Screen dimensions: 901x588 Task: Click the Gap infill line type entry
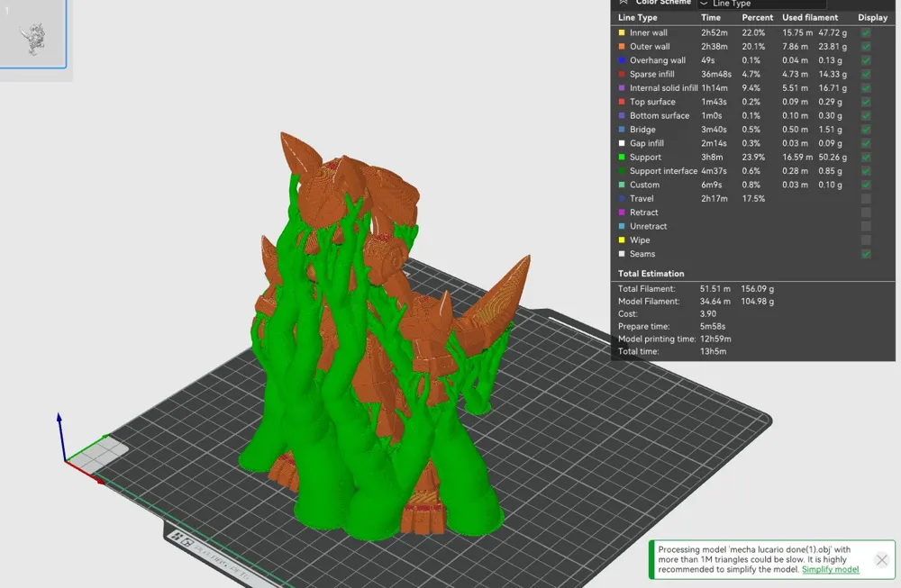pyautogui.click(x=647, y=143)
